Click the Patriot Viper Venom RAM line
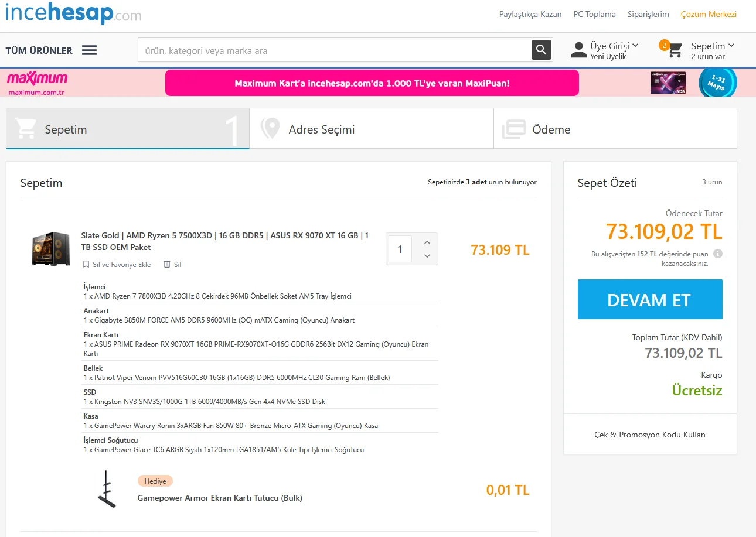The height and width of the screenshot is (537, 756). pyautogui.click(x=237, y=378)
